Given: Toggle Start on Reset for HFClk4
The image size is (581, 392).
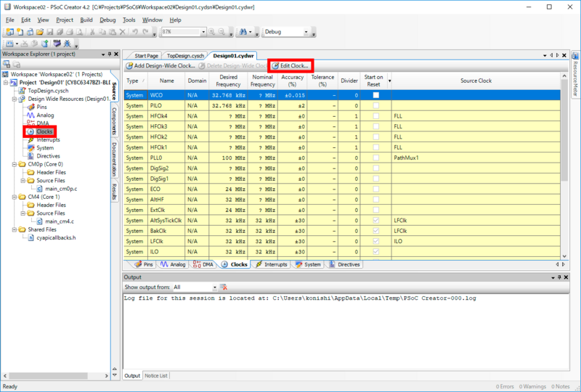Looking at the screenshot, I should coord(375,116).
